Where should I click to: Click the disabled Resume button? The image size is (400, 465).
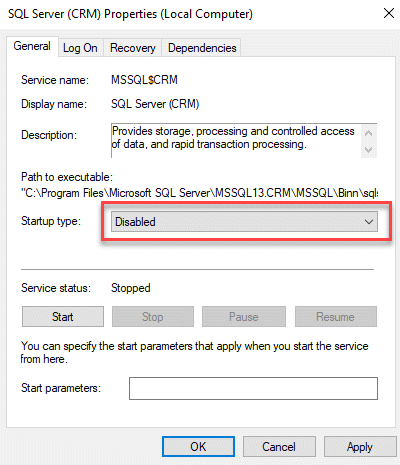coord(336,317)
